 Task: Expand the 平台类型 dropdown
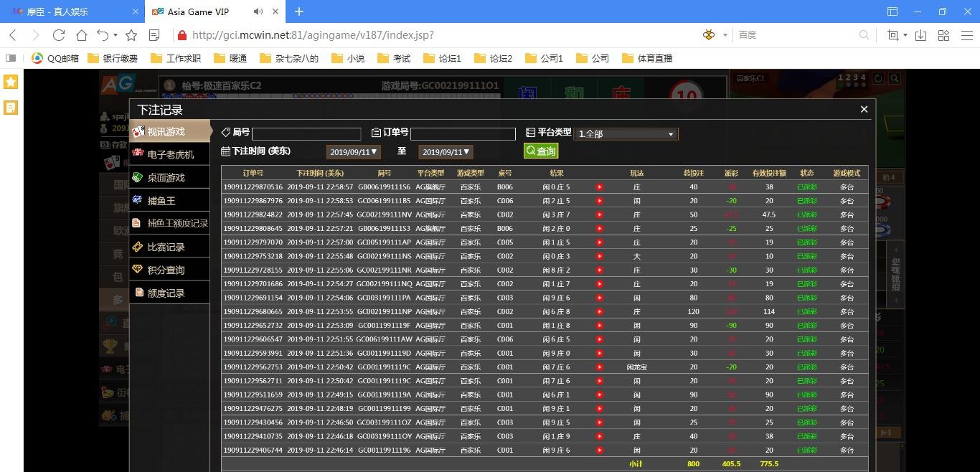click(626, 133)
